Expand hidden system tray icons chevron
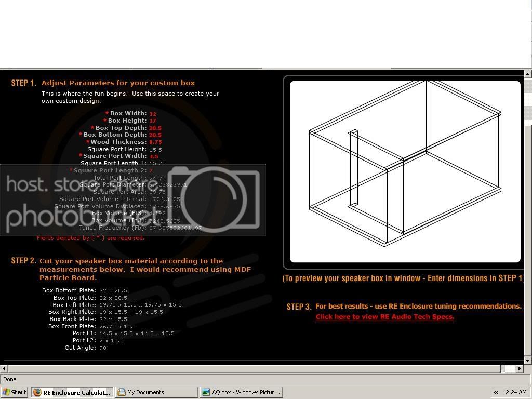 [x=496, y=392]
